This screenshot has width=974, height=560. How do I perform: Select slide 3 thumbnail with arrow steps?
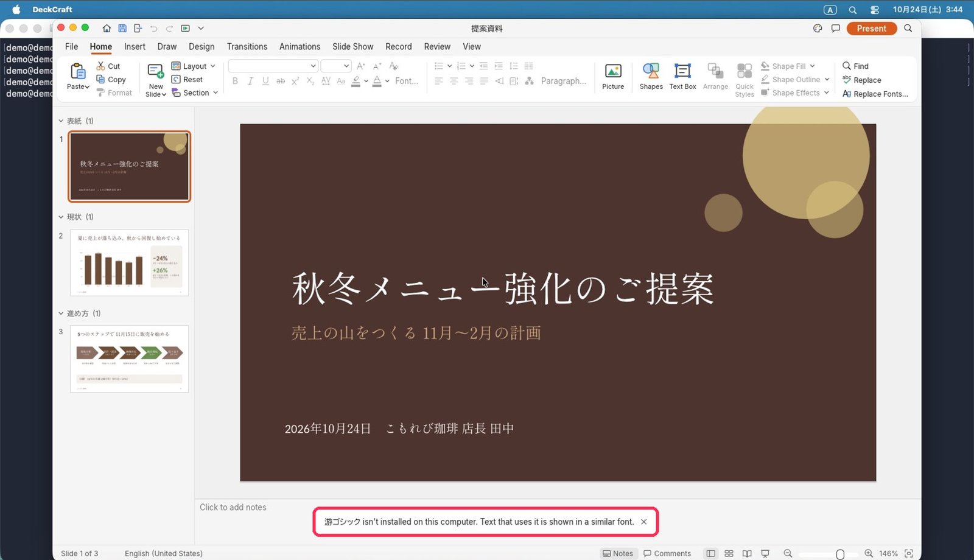point(129,359)
